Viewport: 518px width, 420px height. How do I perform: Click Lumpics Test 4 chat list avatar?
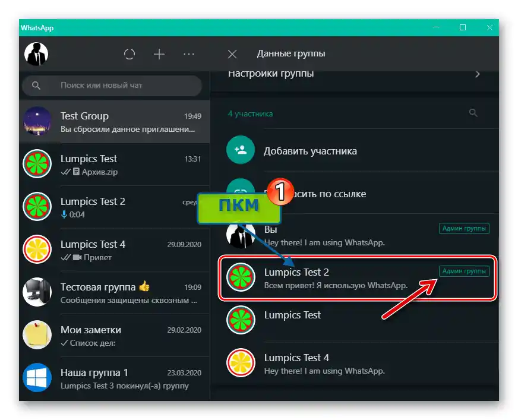point(37,249)
